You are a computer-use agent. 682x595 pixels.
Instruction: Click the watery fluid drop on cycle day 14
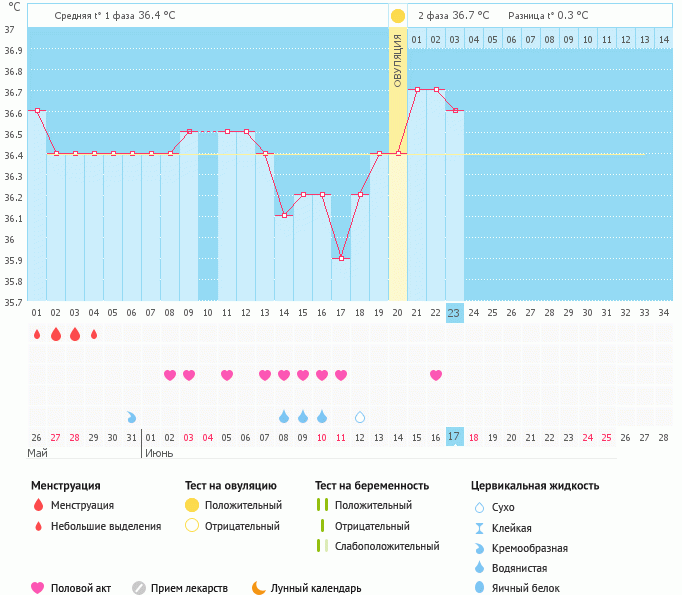pos(284,416)
